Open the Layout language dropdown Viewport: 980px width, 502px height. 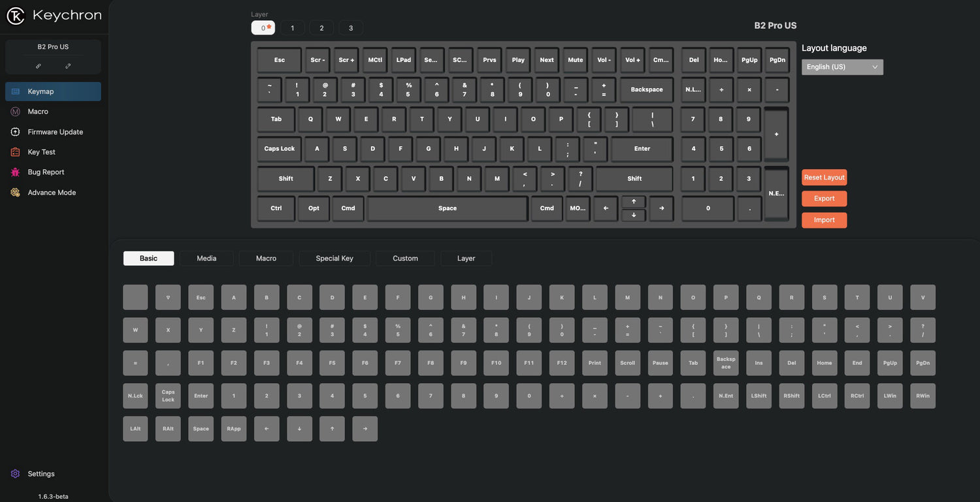point(841,67)
